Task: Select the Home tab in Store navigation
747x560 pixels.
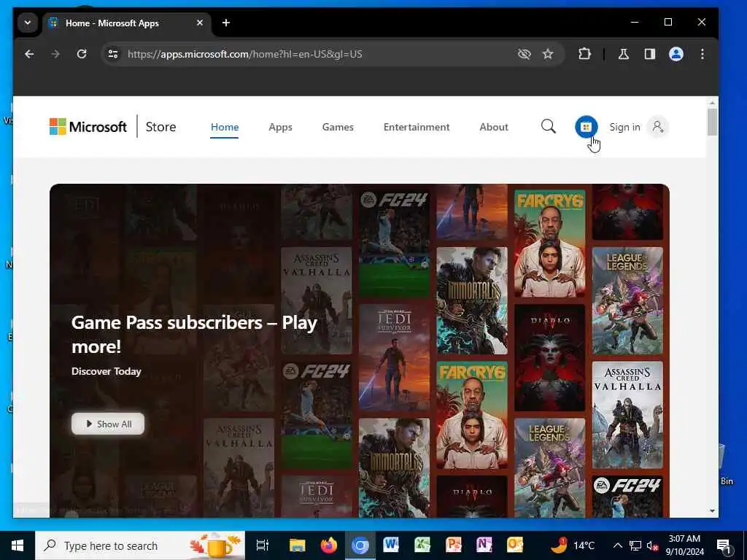Action: point(225,127)
